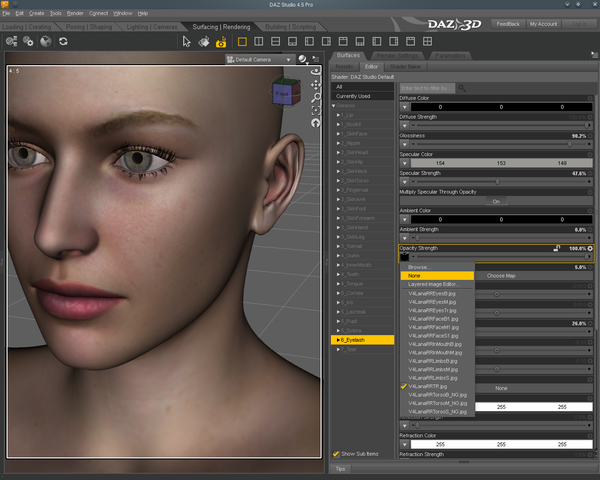Click the gear icon on Opacity Strength
Viewport: 600px width, 480px height.
coord(591,248)
